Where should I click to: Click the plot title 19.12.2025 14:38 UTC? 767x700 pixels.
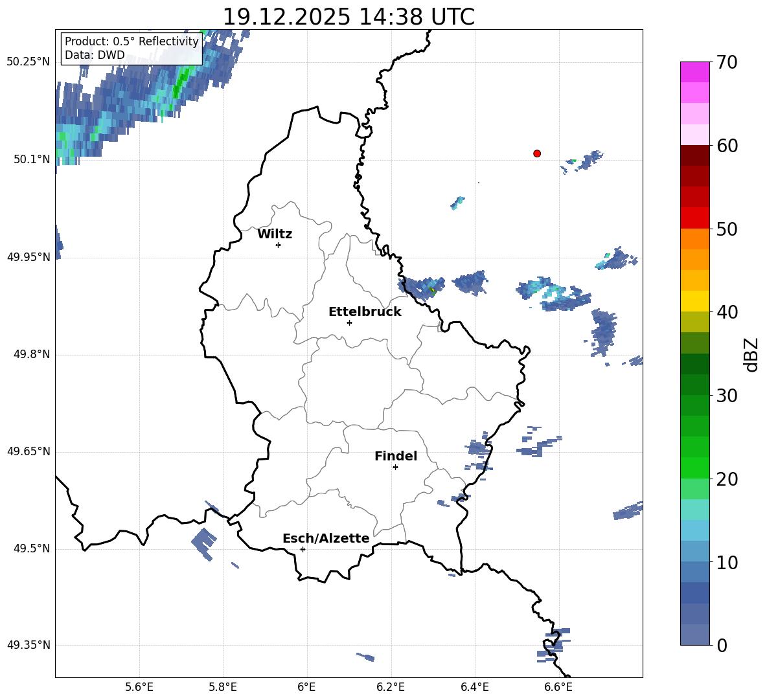click(x=349, y=17)
